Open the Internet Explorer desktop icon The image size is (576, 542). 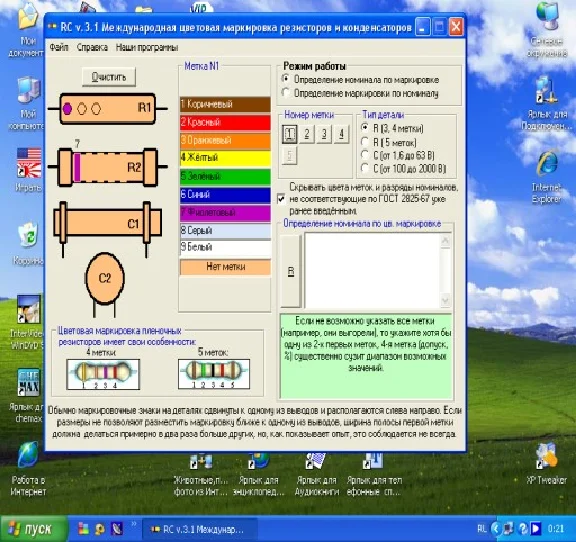click(547, 178)
